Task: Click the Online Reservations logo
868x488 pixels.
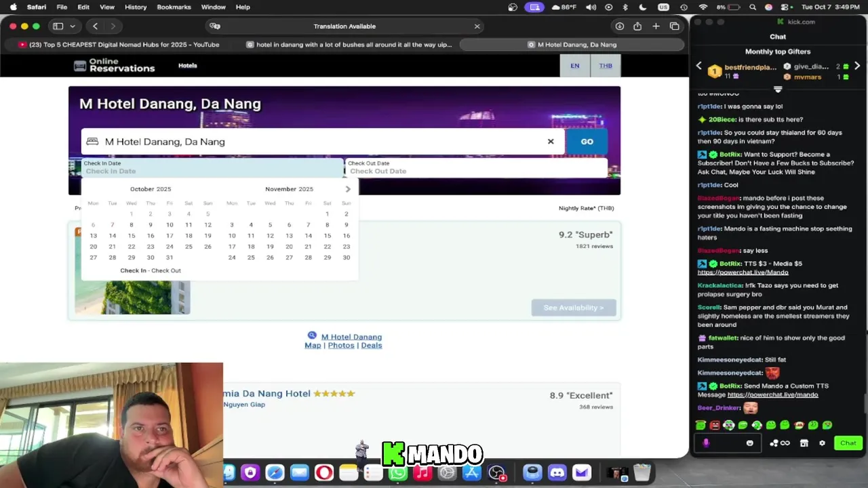Action: [x=115, y=66]
